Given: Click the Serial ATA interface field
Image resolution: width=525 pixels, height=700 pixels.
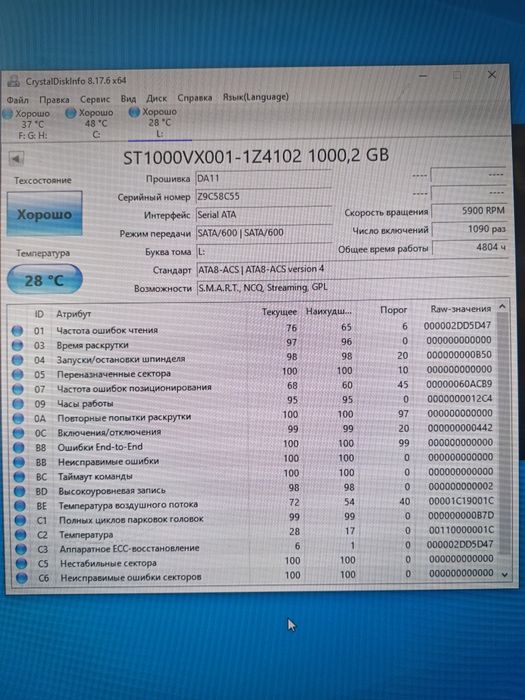Looking at the screenshot, I should pos(263,215).
